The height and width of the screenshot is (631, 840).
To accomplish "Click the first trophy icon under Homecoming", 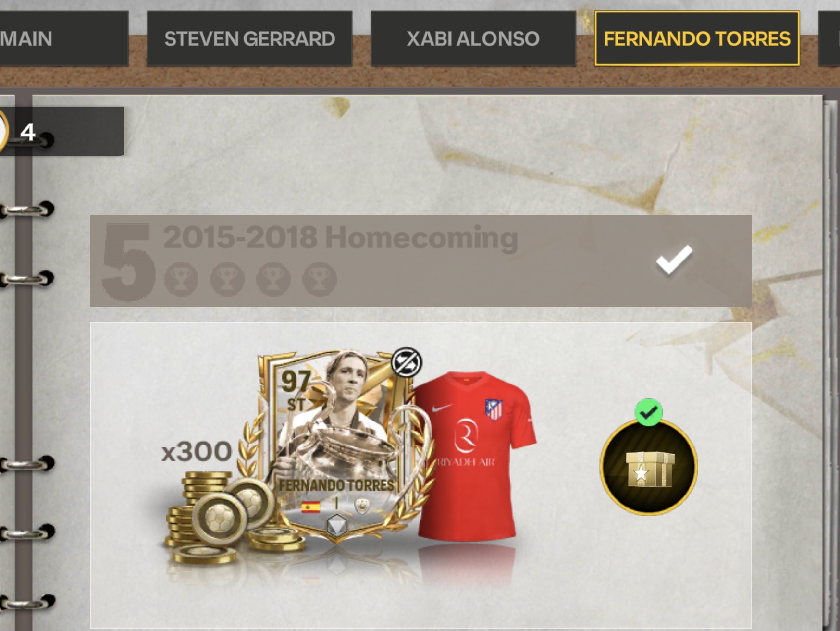I will pos(181,279).
